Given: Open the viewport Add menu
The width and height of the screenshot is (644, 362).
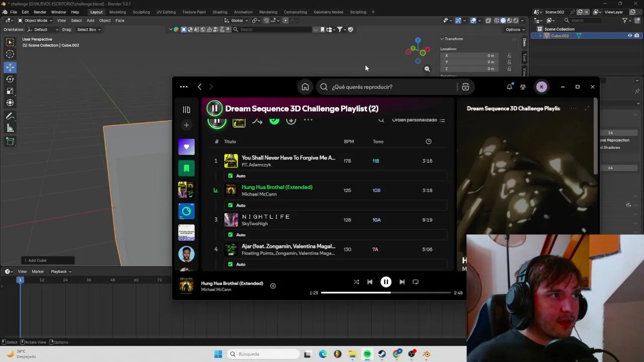Looking at the screenshot, I should click(x=90, y=21).
